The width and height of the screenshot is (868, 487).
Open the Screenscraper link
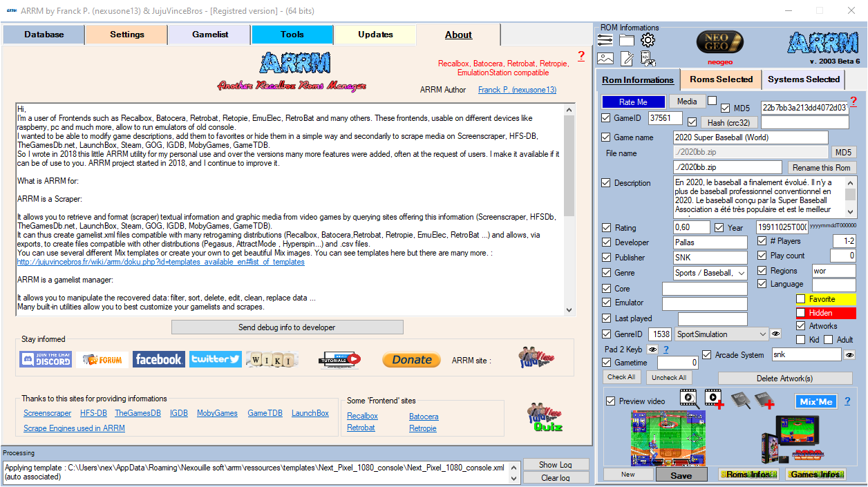(47, 413)
